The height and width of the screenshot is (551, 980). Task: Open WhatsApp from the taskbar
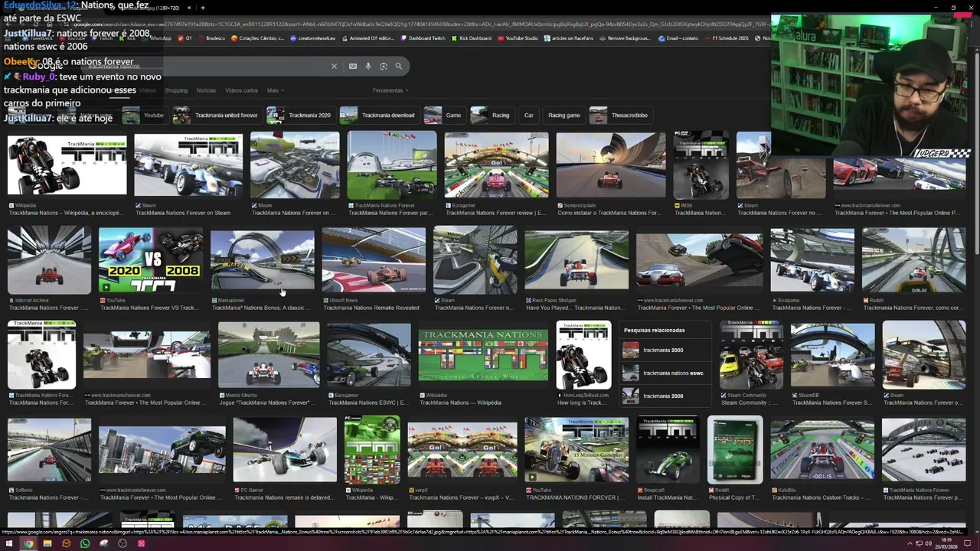point(85,543)
